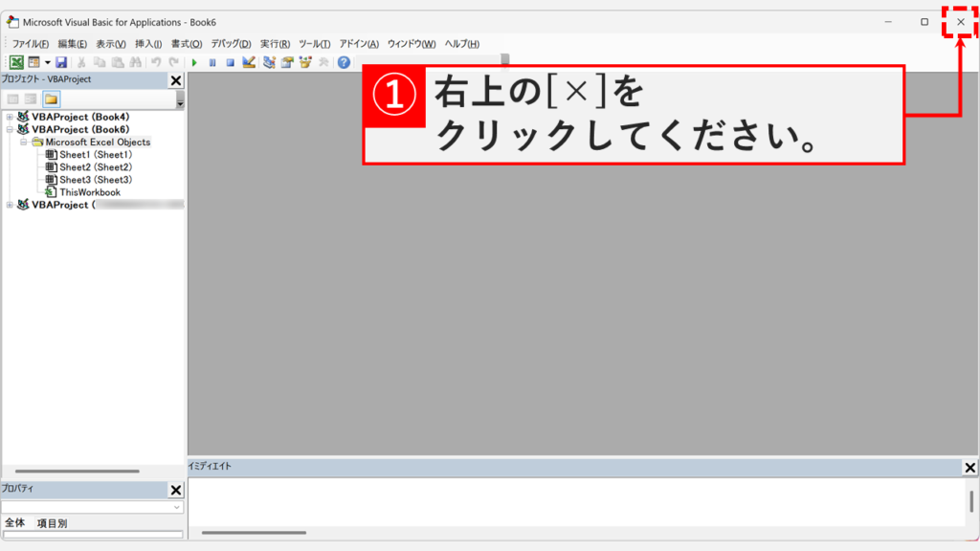Collapse the VBAProject (Book6) node

click(10, 129)
